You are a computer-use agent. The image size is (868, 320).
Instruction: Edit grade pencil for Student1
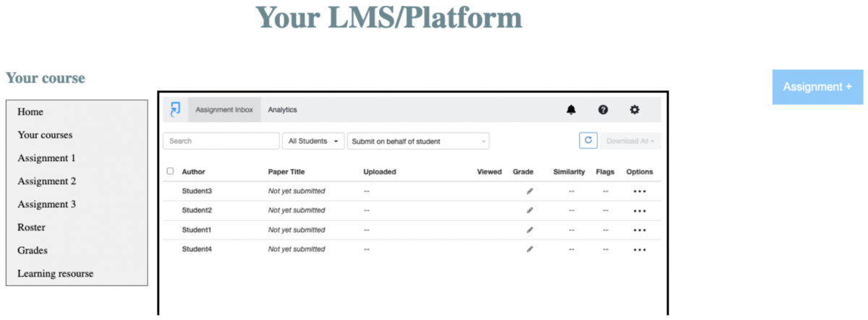[529, 230]
